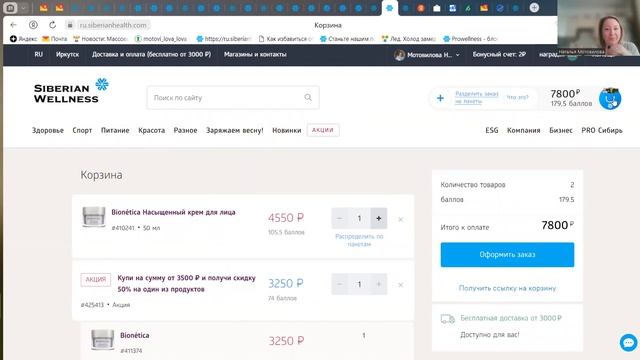Screen dimensions: 640x360
Task: Click Что это? link
Action: (517, 97)
